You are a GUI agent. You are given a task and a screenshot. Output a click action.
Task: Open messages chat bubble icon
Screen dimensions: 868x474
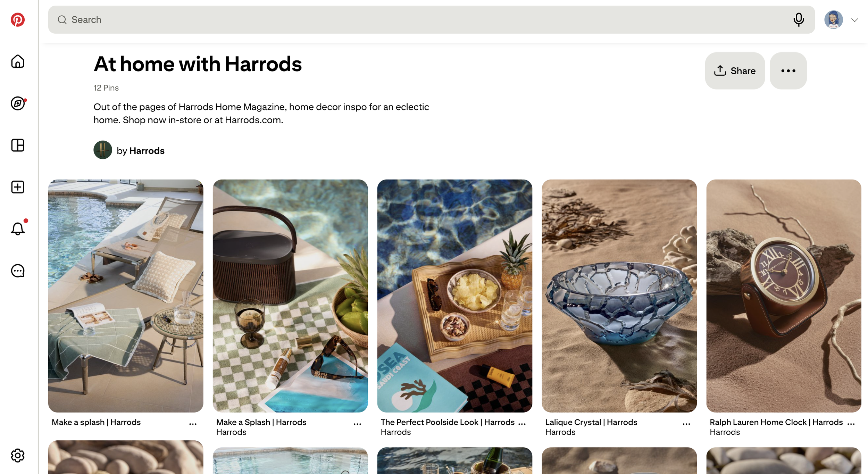click(18, 271)
